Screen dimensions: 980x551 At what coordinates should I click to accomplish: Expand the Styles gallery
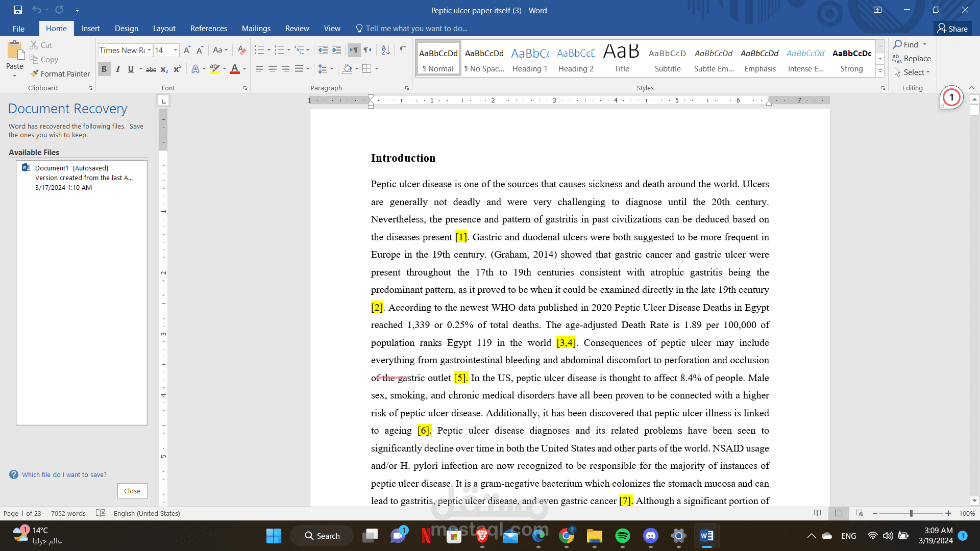[880, 72]
